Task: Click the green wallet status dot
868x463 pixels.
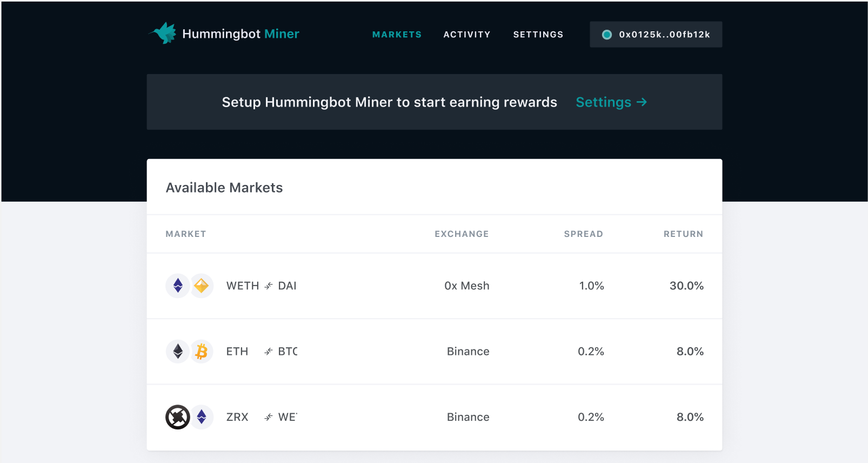Action: [607, 35]
